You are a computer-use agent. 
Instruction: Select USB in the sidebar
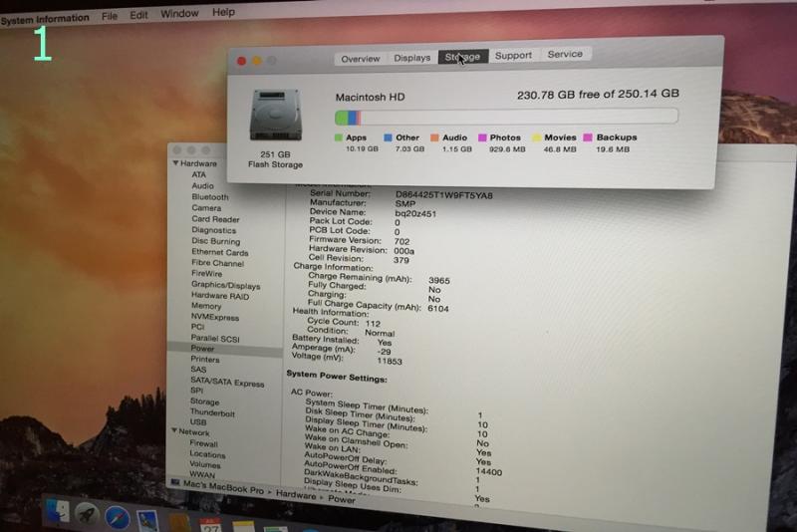197,421
